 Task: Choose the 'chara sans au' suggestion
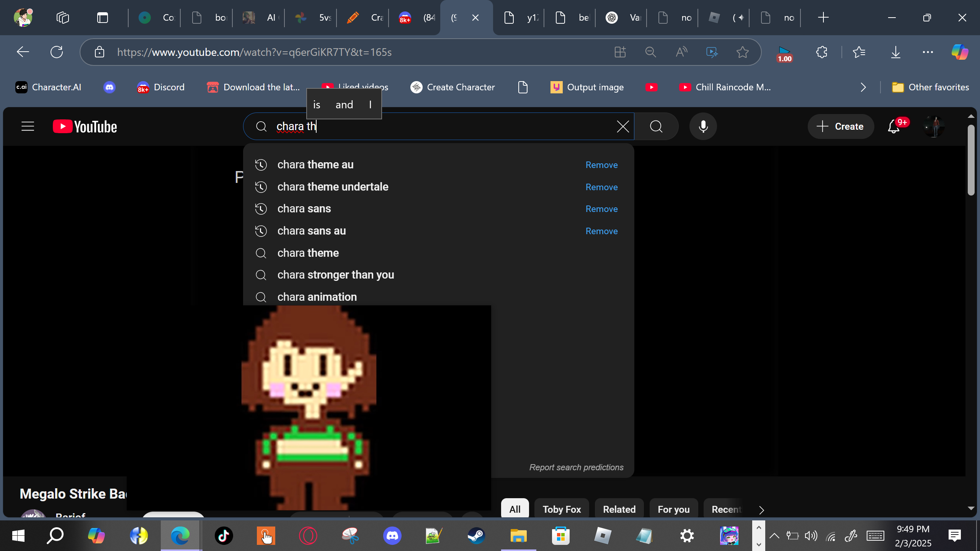point(312,231)
